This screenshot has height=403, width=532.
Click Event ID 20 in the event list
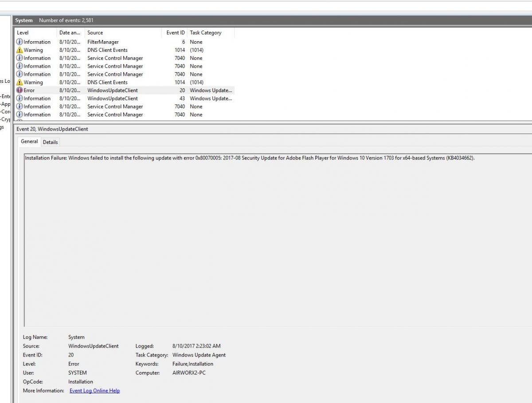coord(182,90)
